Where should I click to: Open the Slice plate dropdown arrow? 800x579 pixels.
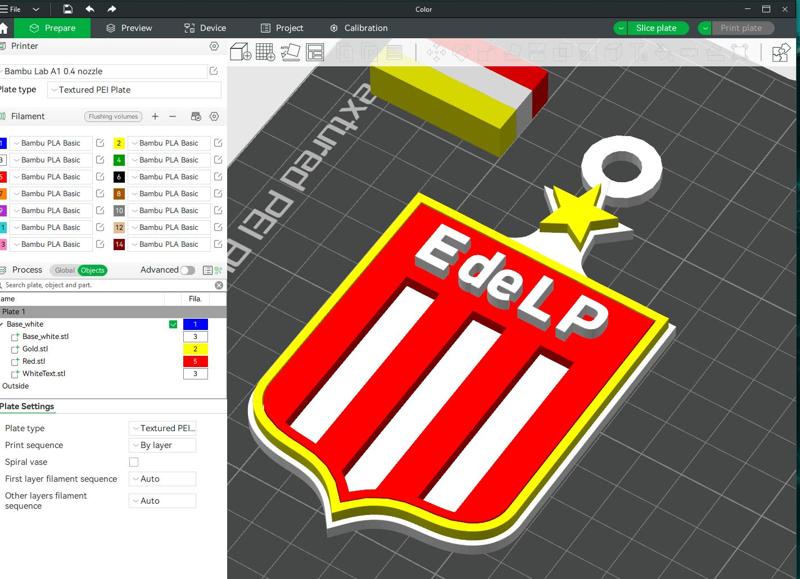point(620,28)
